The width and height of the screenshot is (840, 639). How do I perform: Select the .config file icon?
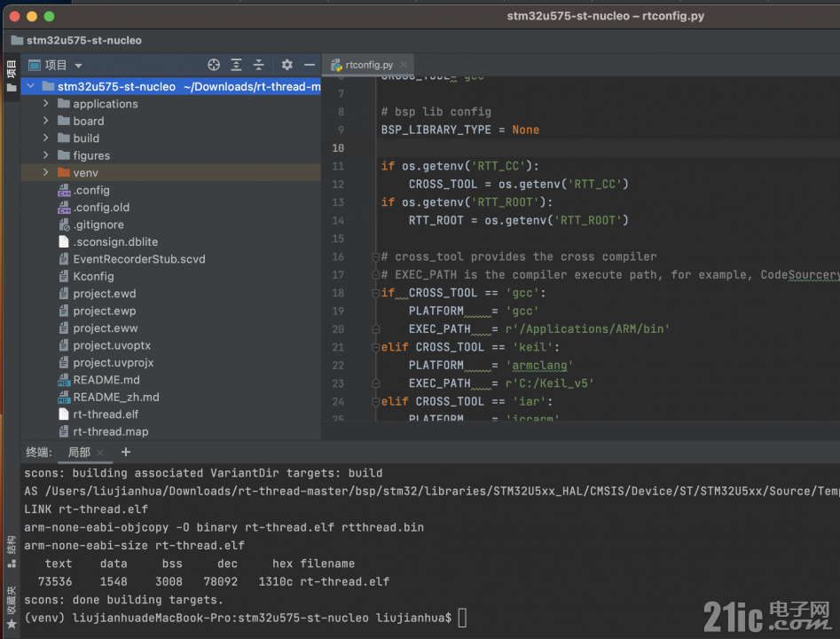pyautogui.click(x=64, y=190)
